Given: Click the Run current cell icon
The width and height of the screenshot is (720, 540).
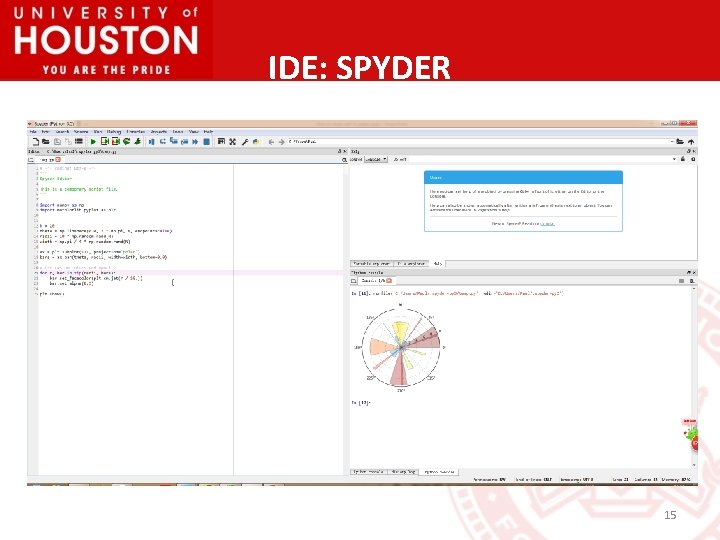Looking at the screenshot, I should coord(105,142).
